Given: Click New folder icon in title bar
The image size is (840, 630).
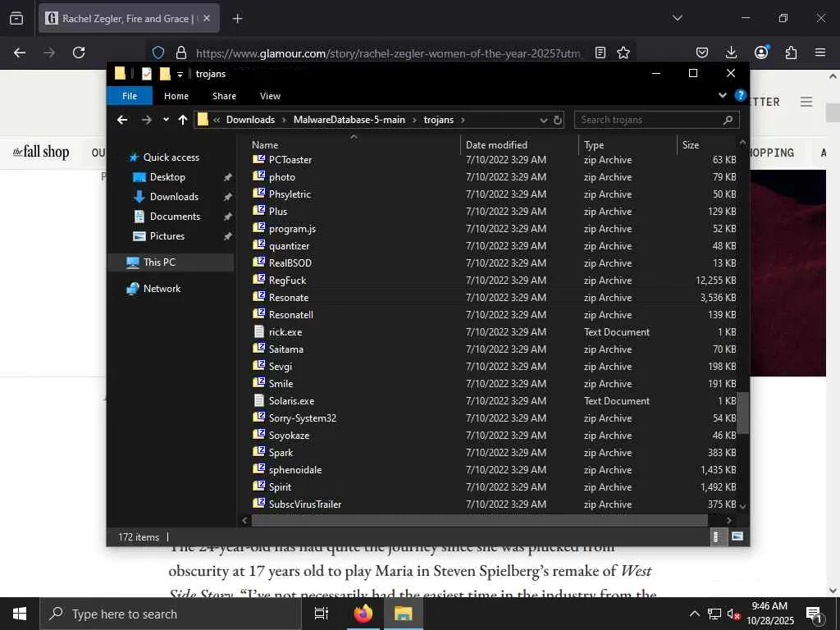Looking at the screenshot, I should (165, 74).
